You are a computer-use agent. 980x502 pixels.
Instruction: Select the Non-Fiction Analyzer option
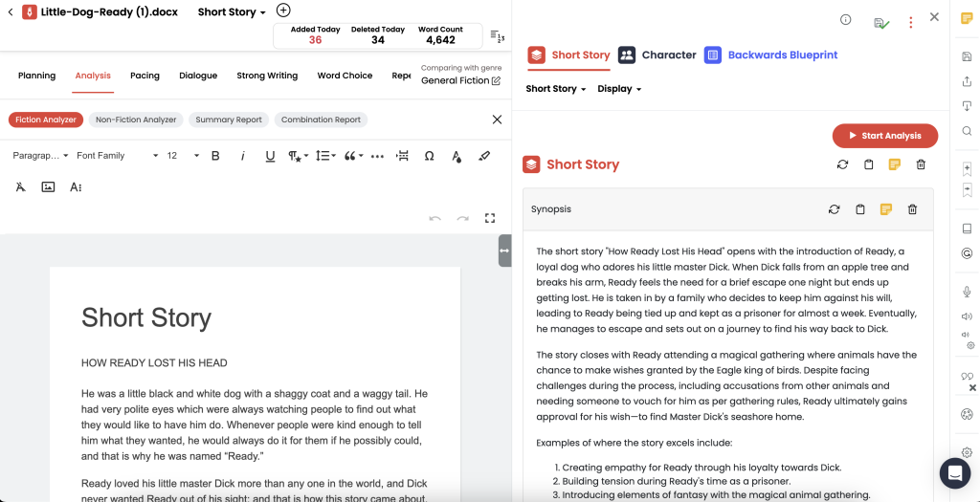tap(136, 120)
